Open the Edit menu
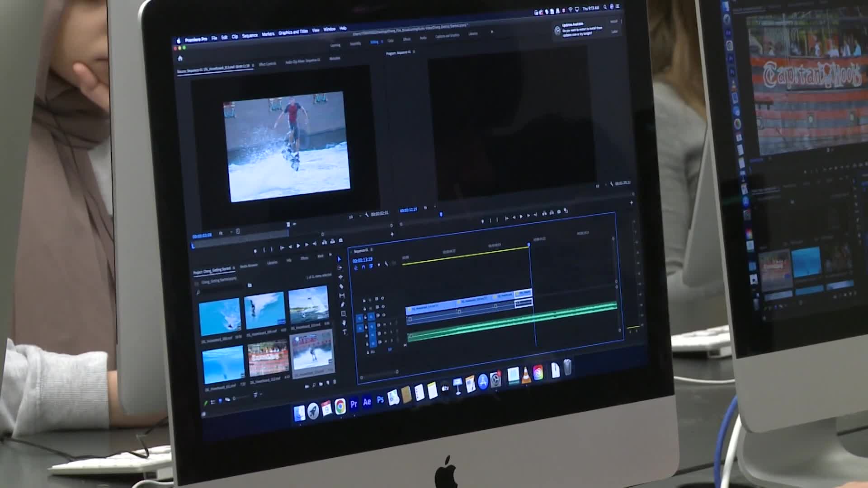 pyautogui.click(x=224, y=38)
